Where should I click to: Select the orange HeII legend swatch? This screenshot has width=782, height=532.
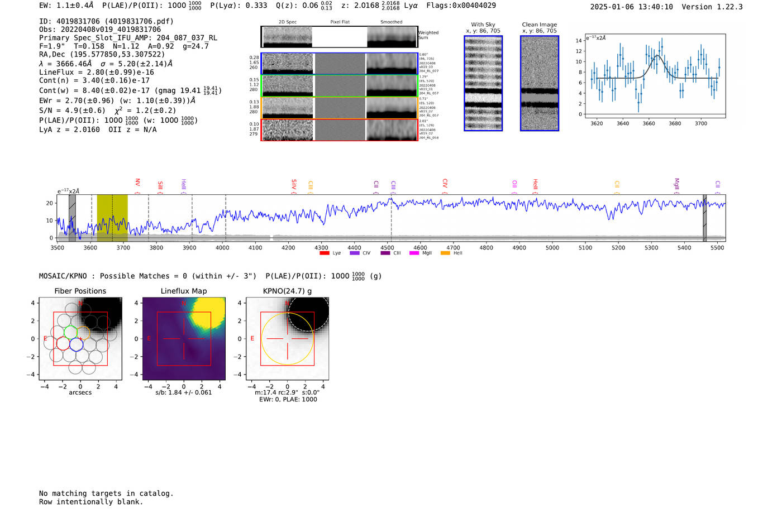coord(445,253)
